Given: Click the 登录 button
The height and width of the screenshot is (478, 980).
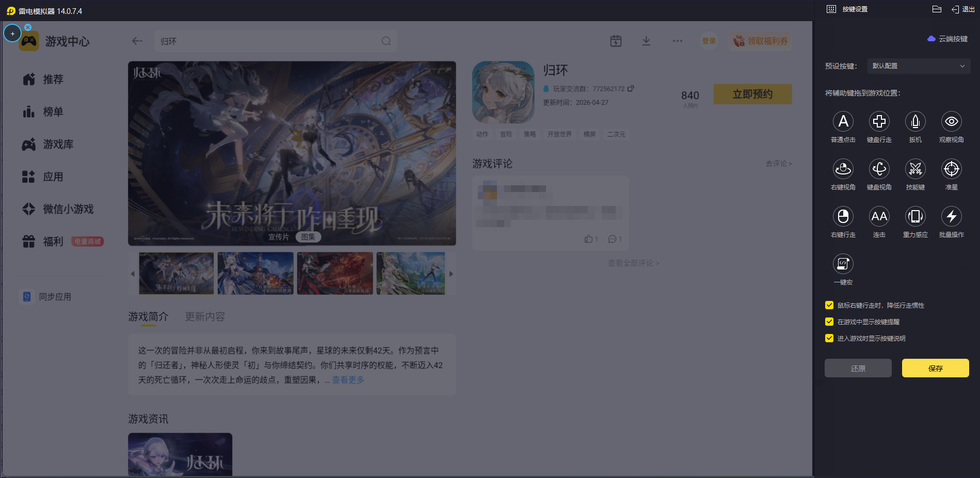Looking at the screenshot, I should tap(709, 41).
